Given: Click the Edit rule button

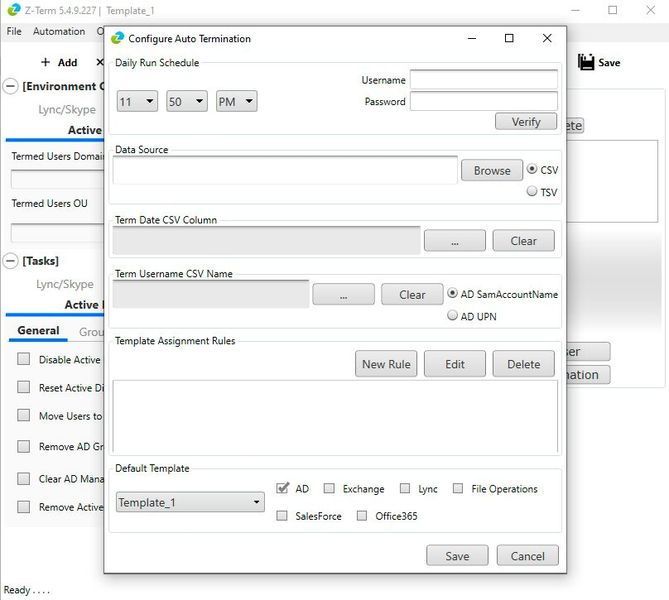Looking at the screenshot, I should click(x=455, y=364).
